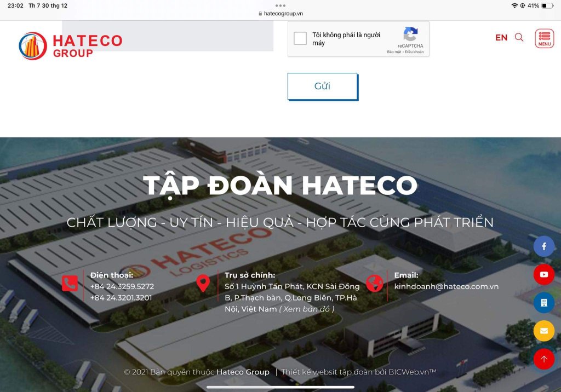Open the floating YouTube icon
The height and width of the screenshot is (392, 561).
pos(544,274)
